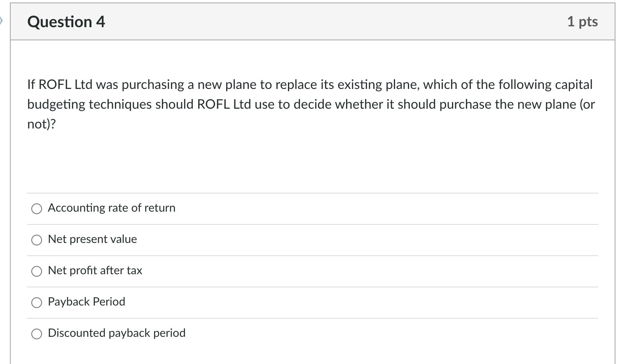Image resolution: width=627 pixels, height=364 pixels.
Task: Click the 'Net profit after tax' answer label
Action: click(95, 271)
